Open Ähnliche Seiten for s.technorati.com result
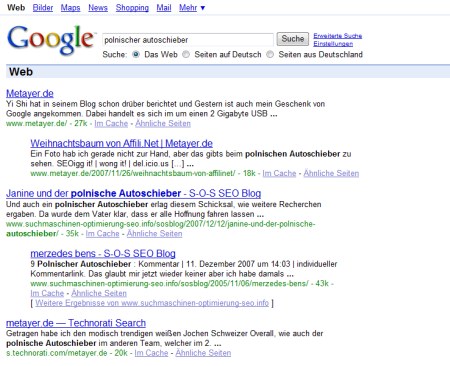 coord(203,353)
